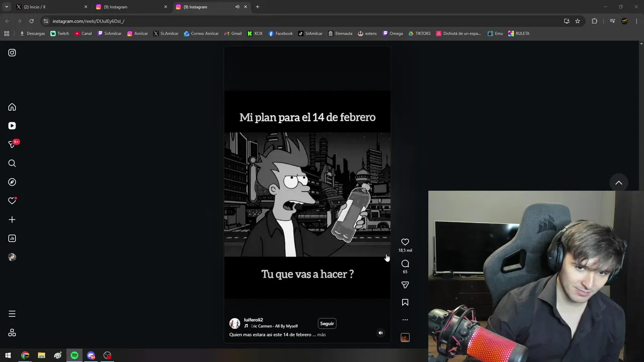The height and width of the screenshot is (362, 644).
Task: Share the reel with the paper plane icon
Action: (405, 285)
